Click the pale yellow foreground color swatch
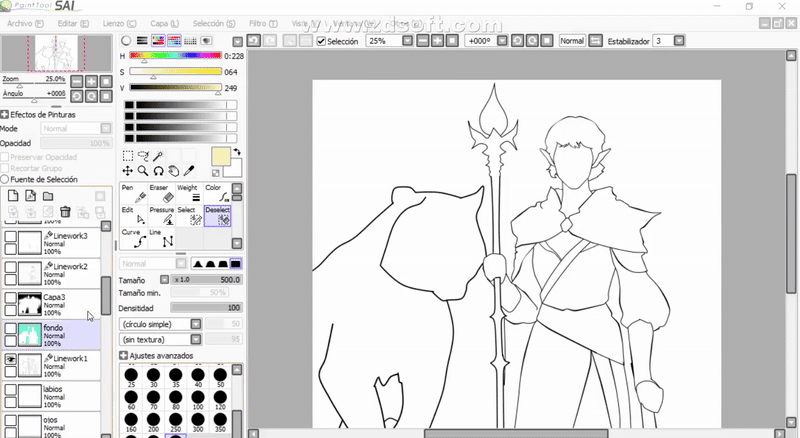Screen dimensions: 800x438 click(x=220, y=157)
